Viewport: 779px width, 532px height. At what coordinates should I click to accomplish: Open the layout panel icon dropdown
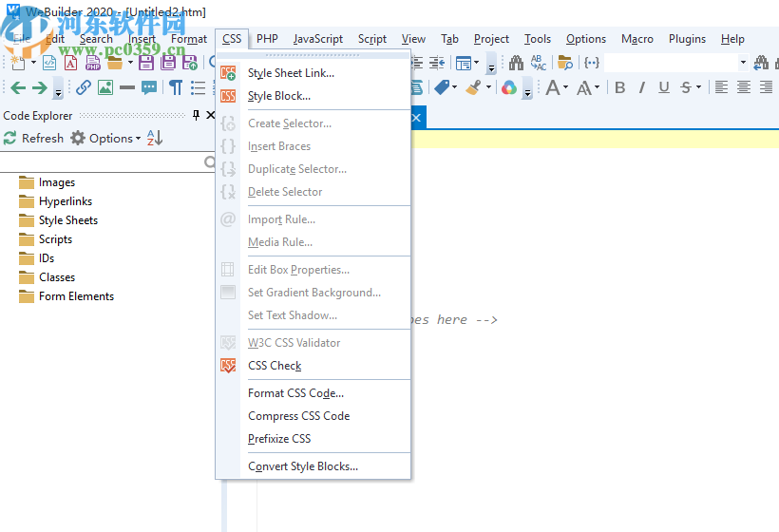tap(477, 63)
